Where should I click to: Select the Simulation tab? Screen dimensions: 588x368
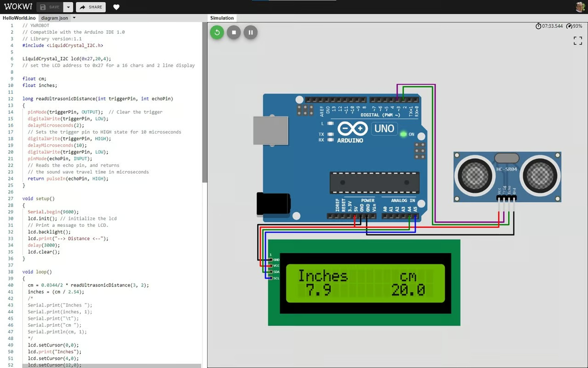[222, 18]
